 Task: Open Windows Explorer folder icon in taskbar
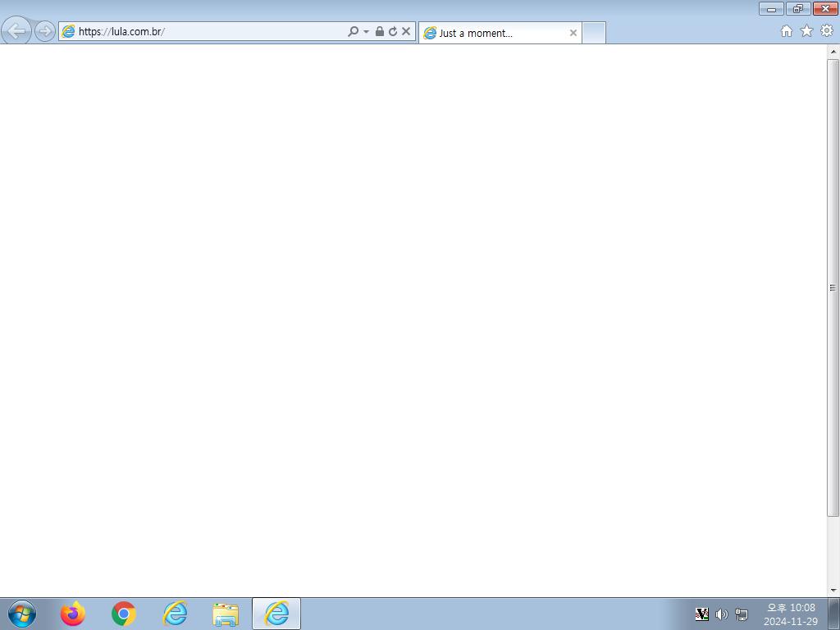(x=226, y=614)
